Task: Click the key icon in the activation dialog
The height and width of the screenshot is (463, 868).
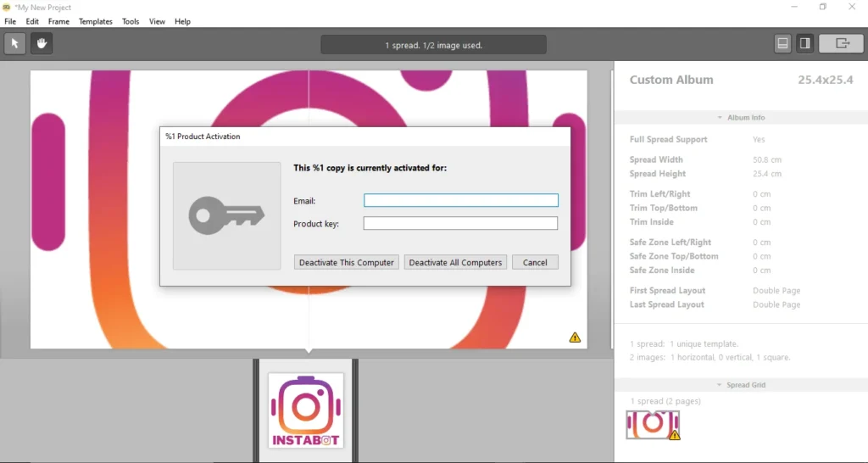Action: pos(226,215)
